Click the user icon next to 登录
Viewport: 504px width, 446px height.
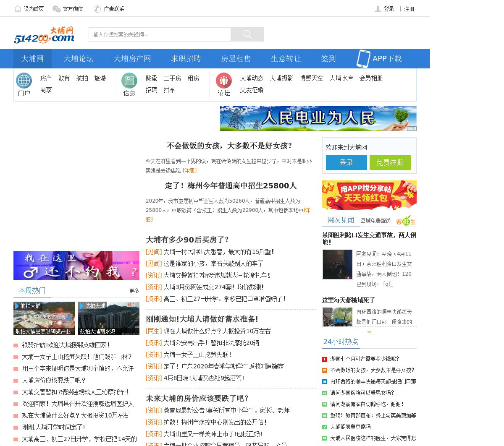click(378, 9)
